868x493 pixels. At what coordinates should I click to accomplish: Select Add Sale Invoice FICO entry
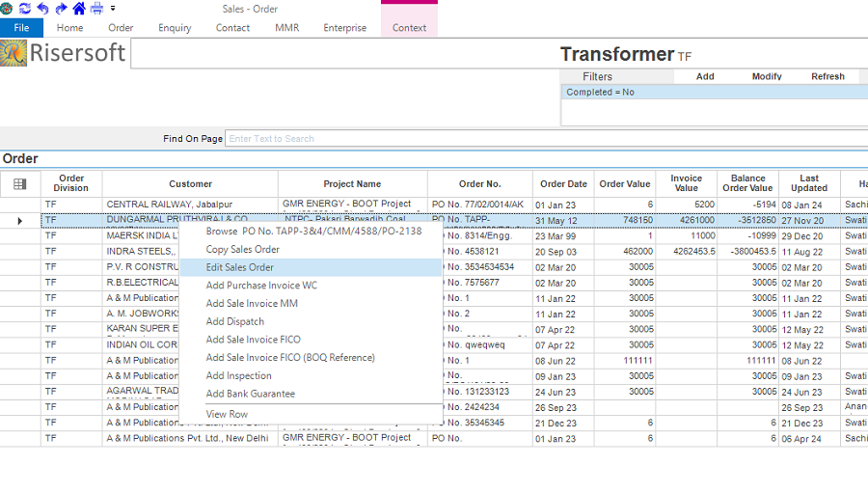click(x=312, y=340)
